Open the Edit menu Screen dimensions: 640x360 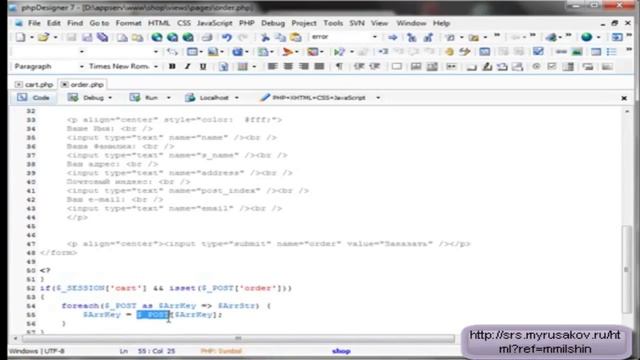click(x=53, y=23)
